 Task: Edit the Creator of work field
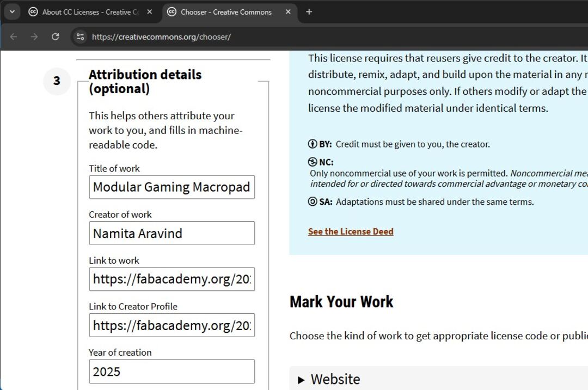tap(171, 233)
